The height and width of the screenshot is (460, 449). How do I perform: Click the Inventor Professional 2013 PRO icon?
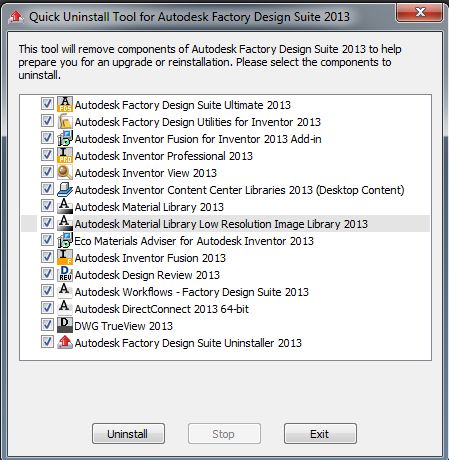[65, 155]
